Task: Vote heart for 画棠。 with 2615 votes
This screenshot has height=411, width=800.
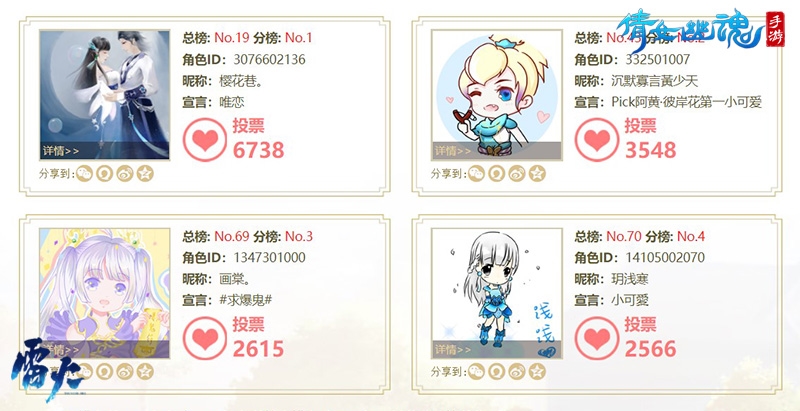Action: 205,338
